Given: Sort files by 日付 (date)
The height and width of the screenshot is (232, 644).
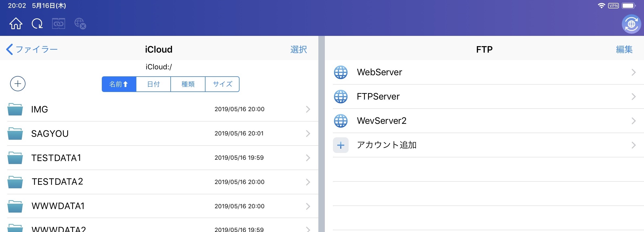Looking at the screenshot, I should 153,84.
